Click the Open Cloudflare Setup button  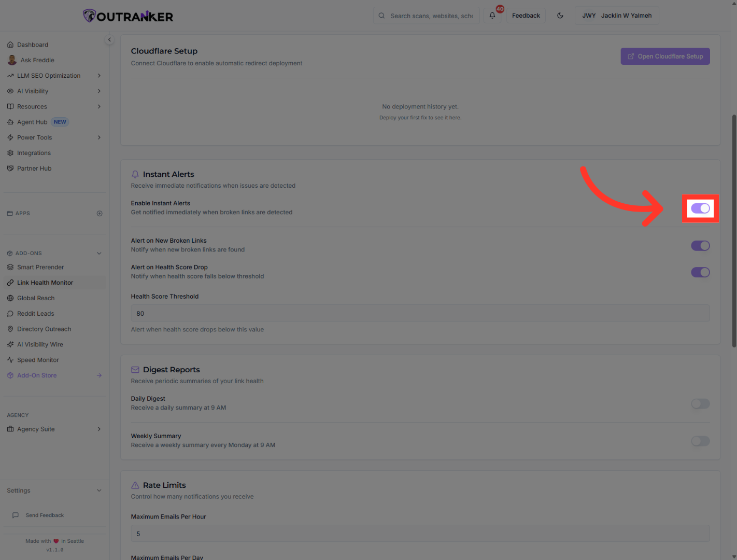coord(665,57)
